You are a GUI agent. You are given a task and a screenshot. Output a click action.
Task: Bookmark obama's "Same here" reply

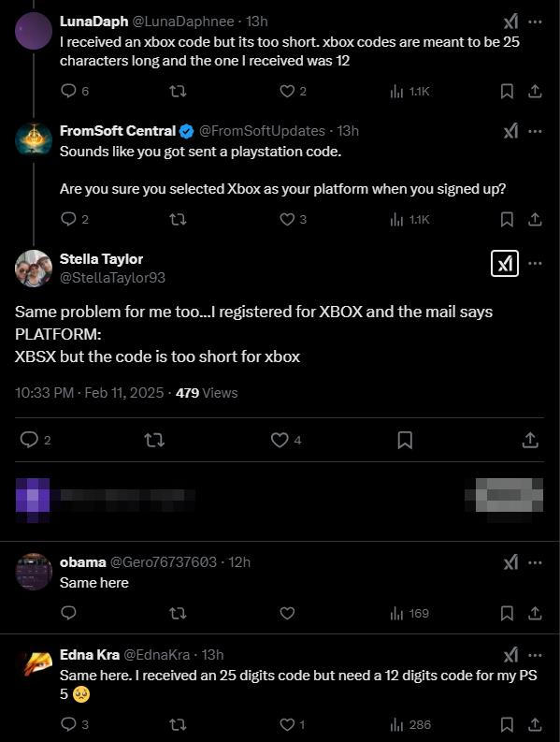507,614
